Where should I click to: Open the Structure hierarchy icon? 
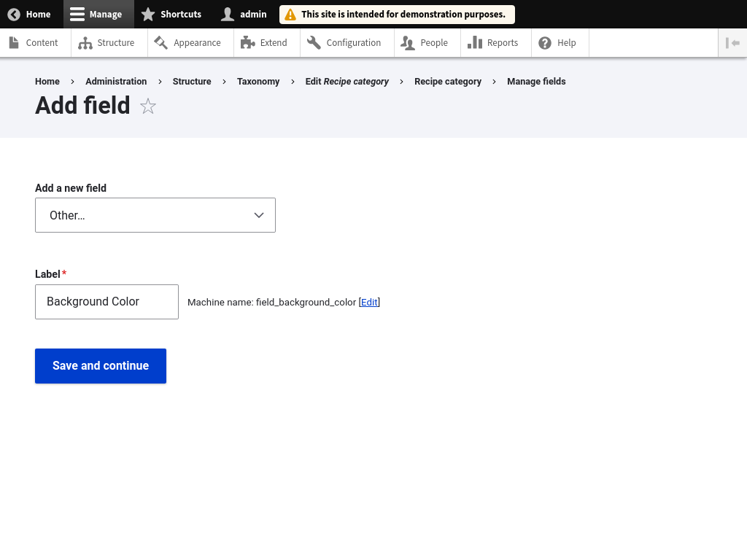pyautogui.click(x=85, y=42)
